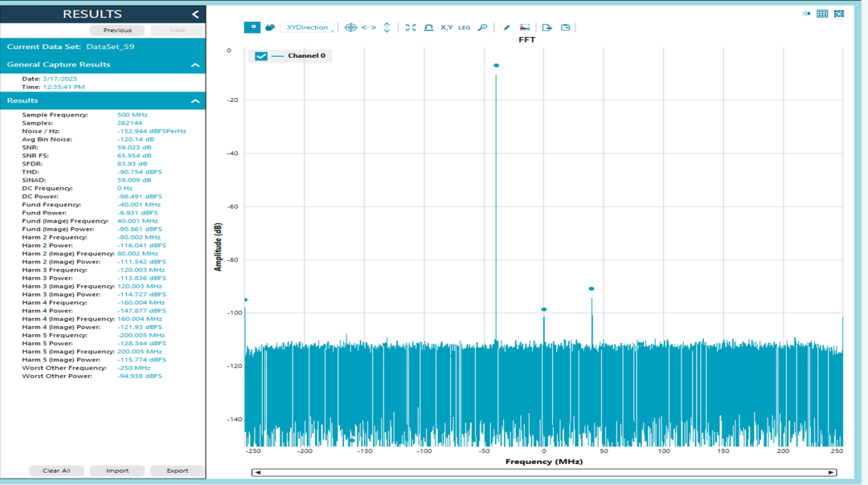Click the Previous button

[x=117, y=30]
